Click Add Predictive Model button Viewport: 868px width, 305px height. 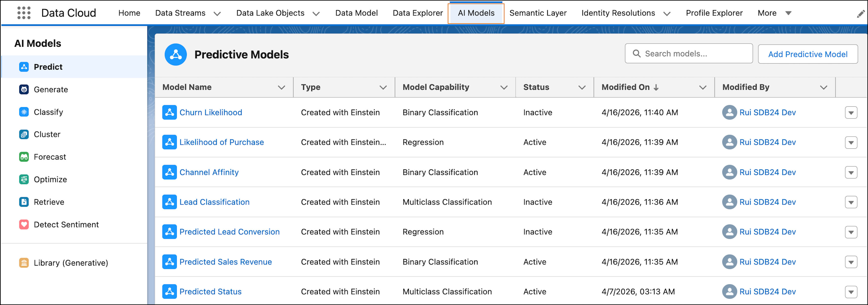(x=808, y=54)
